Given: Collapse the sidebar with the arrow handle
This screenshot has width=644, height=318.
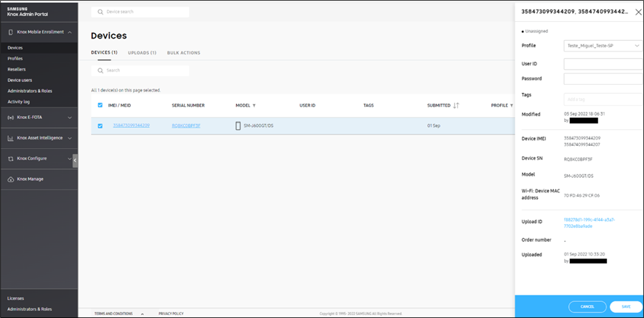Looking at the screenshot, I should point(75,160).
